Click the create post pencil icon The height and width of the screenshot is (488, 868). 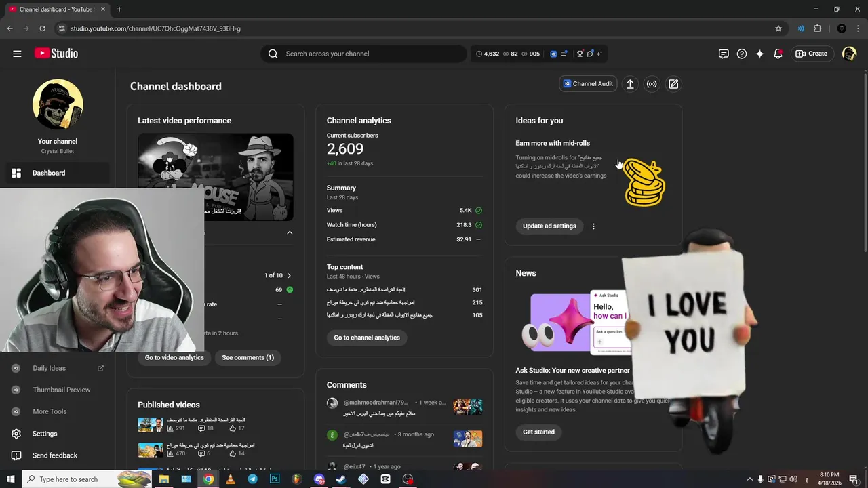(x=673, y=84)
